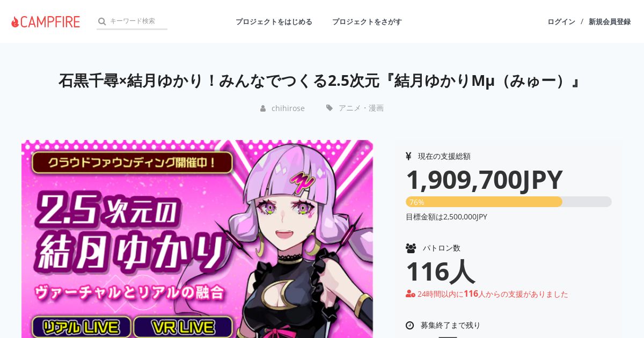The width and height of the screenshot is (644, 338).
Task: Click the clock icon by 募集終了まで残り
Action: click(410, 325)
